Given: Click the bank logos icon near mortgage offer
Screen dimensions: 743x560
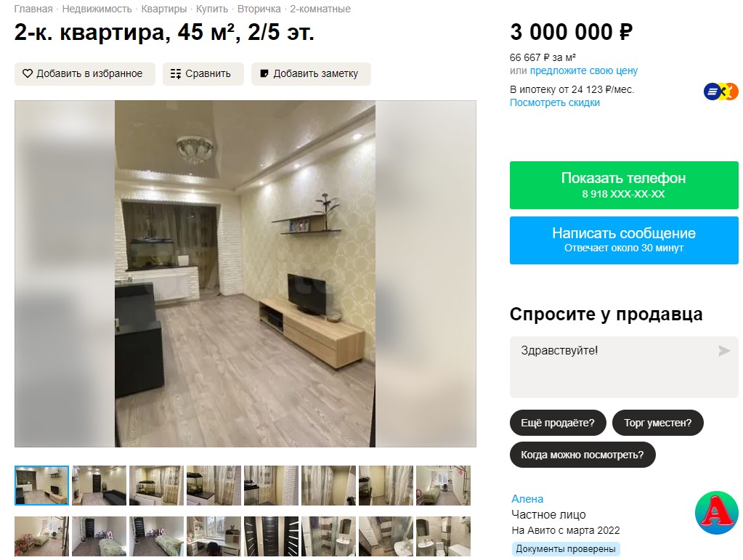Looking at the screenshot, I should (720, 92).
